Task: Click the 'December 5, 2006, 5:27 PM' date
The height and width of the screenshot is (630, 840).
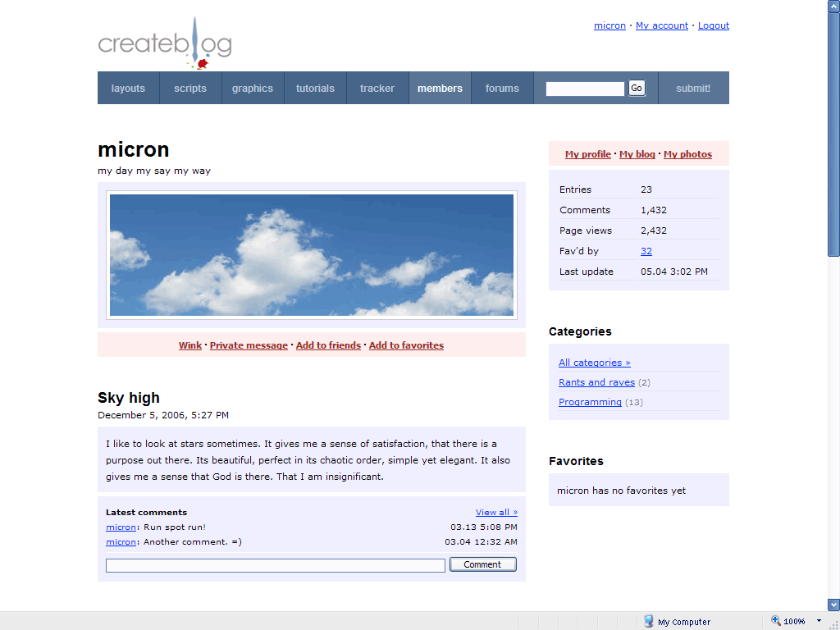Action: click(x=163, y=415)
